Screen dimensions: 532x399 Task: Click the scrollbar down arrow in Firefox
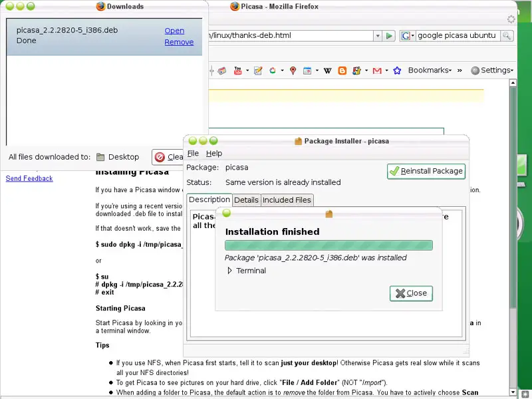[x=513, y=392]
